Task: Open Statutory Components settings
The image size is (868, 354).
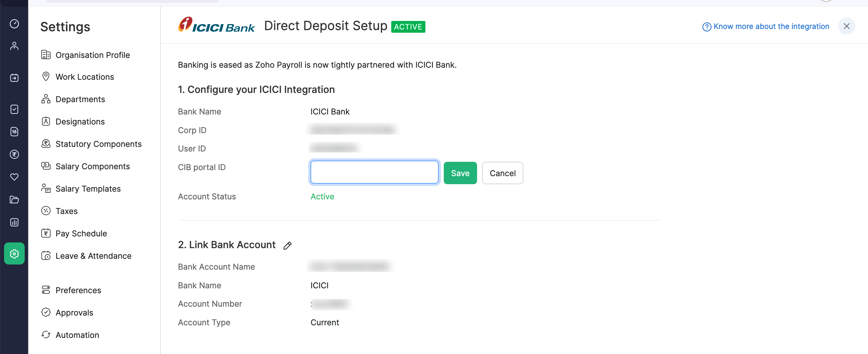Action: 98,144
